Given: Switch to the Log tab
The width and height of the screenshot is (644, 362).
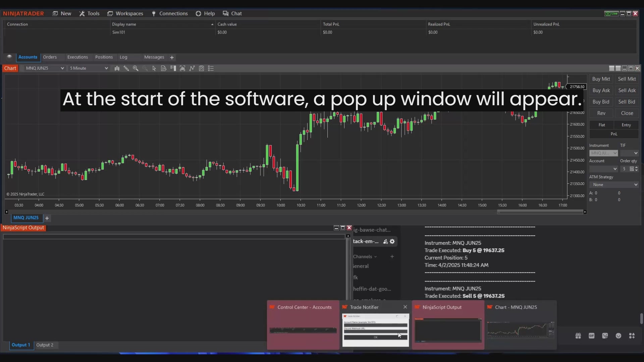Looking at the screenshot, I should [123, 57].
